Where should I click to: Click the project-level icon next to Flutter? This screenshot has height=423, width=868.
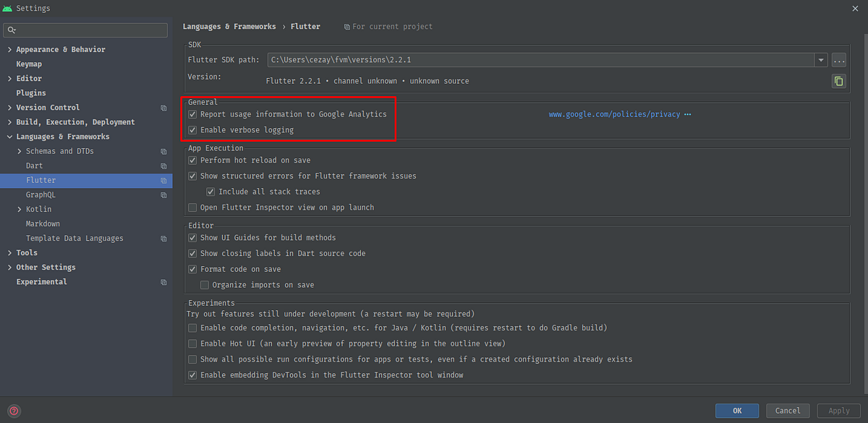click(163, 180)
